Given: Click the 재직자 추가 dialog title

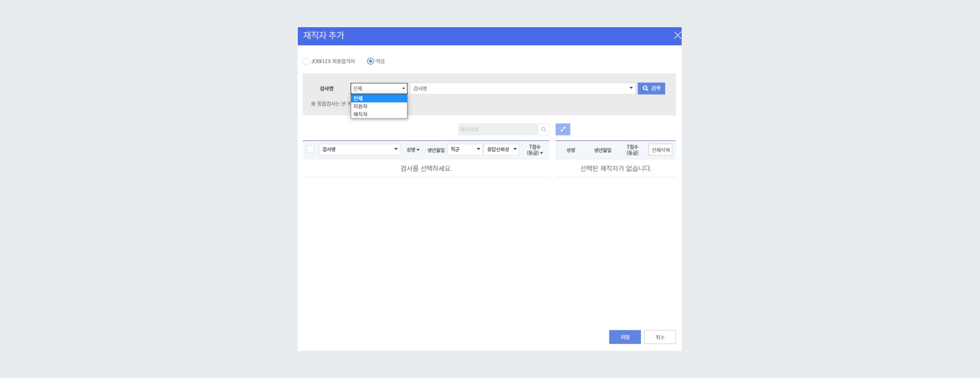Looking at the screenshot, I should coord(323,35).
